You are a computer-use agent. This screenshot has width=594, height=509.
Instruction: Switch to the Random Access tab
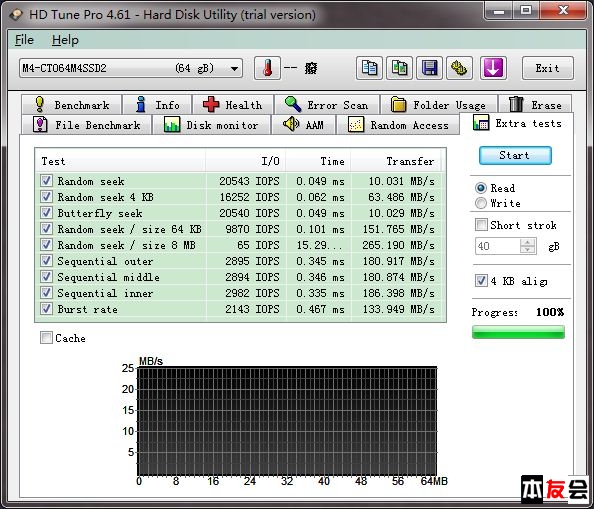pos(398,125)
